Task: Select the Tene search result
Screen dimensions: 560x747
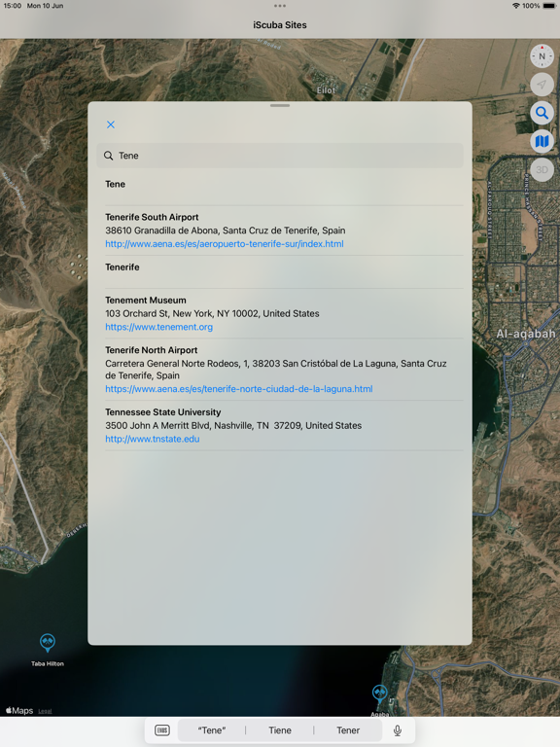Action: (284, 190)
